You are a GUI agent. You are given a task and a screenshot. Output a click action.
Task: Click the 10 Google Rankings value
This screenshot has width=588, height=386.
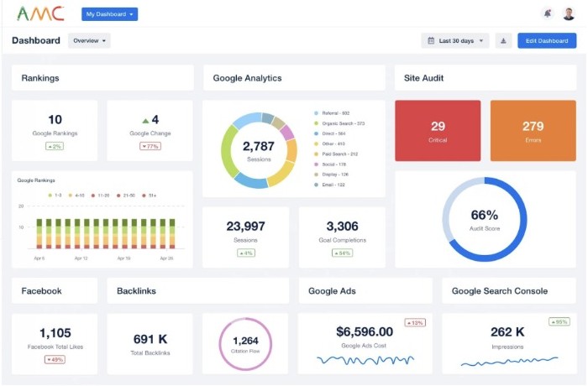(55, 119)
